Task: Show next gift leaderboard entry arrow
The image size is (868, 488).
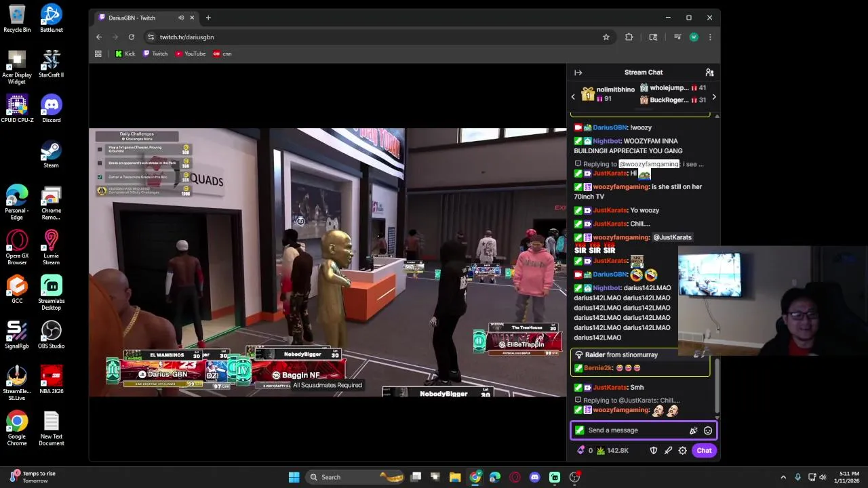Action: [713, 97]
